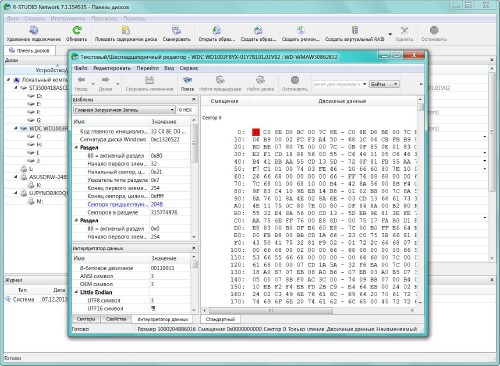The height and width of the screenshot is (366, 500).
Task: Click the Scan (Сканировать) toolbar icon
Action: pyautogui.click(x=176, y=31)
